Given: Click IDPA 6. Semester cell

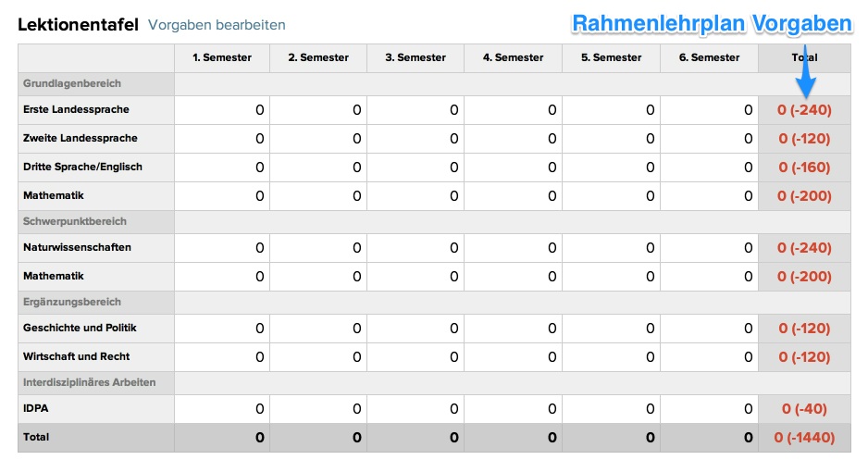Looking at the screenshot, I should pyautogui.click(x=709, y=409).
